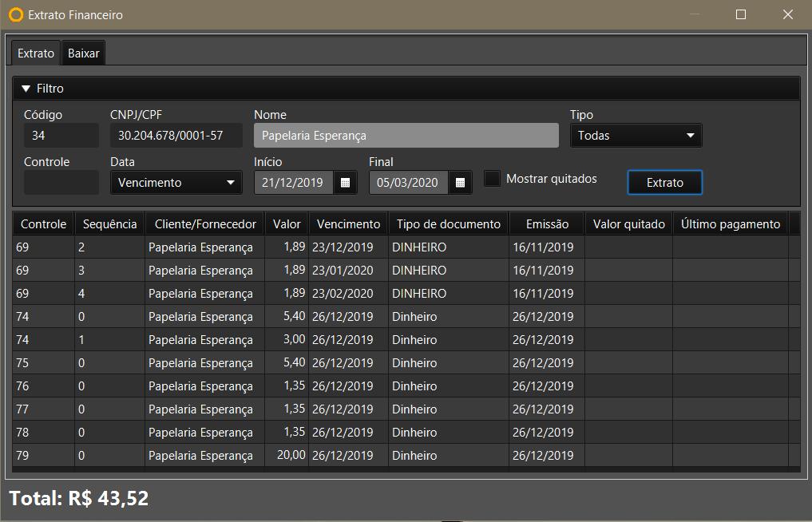Select the row due 23/12/2019
This screenshot has height=522, width=812.
[x=406, y=247]
